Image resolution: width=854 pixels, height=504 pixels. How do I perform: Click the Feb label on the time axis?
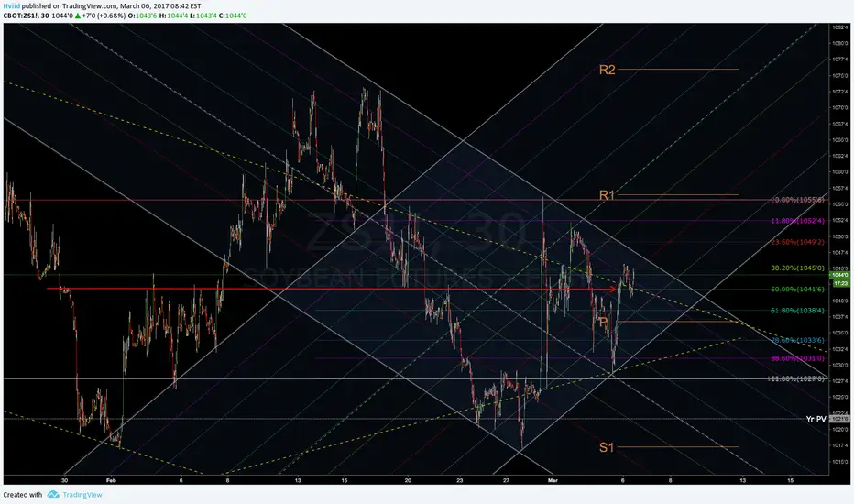coord(112,480)
